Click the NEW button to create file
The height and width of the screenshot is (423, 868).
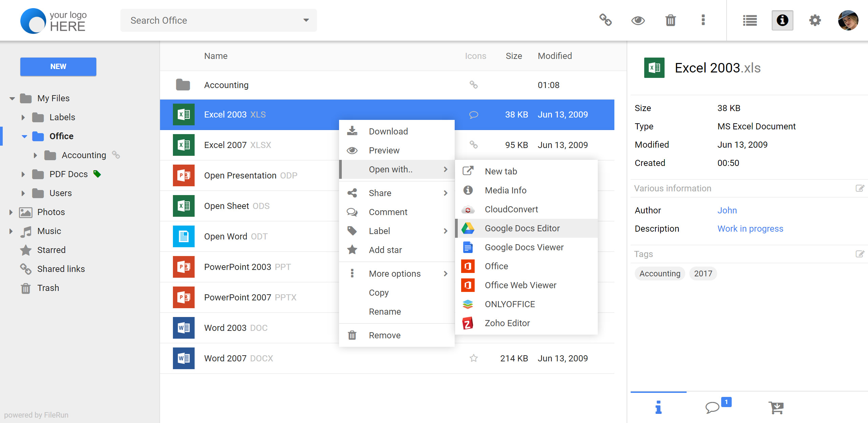pos(58,67)
